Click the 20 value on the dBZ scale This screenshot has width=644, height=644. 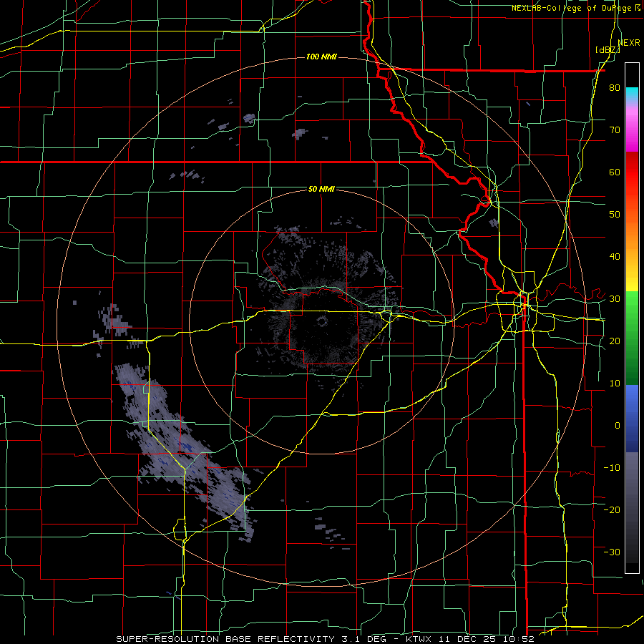click(x=615, y=341)
